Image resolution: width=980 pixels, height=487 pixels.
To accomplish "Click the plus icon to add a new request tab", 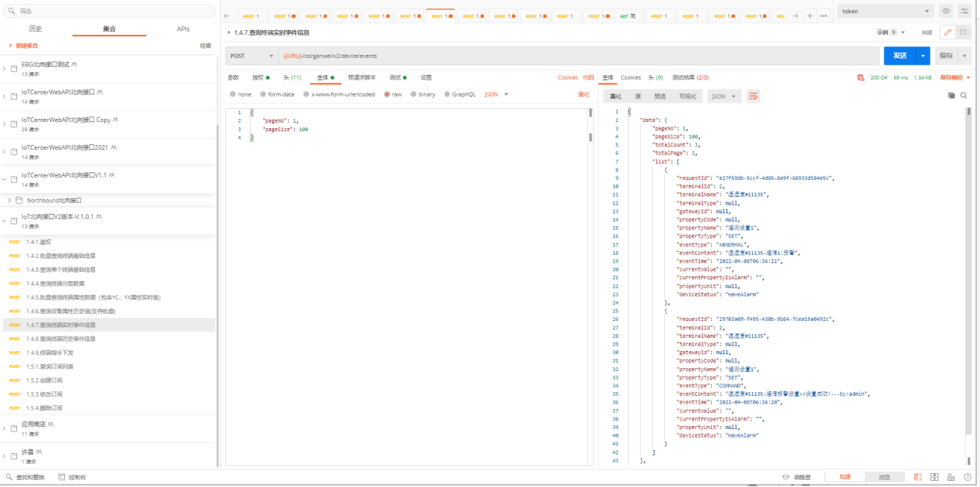I will coord(809,15).
